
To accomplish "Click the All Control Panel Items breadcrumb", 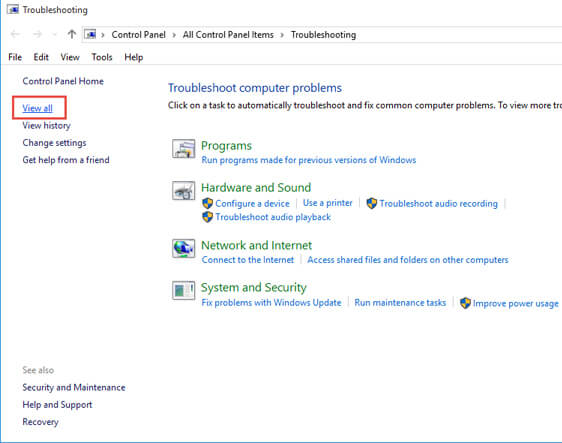I will point(228,35).
